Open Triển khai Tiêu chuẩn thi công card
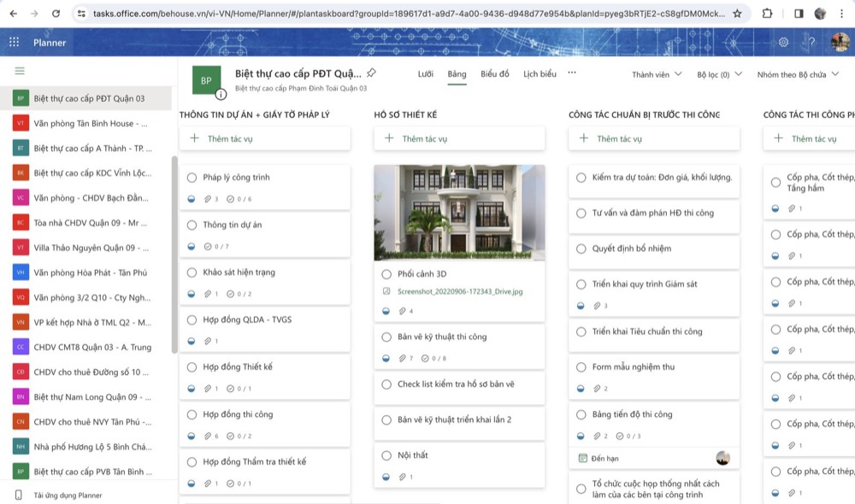This screenshot has height=504, width=855. pos(654,335)
